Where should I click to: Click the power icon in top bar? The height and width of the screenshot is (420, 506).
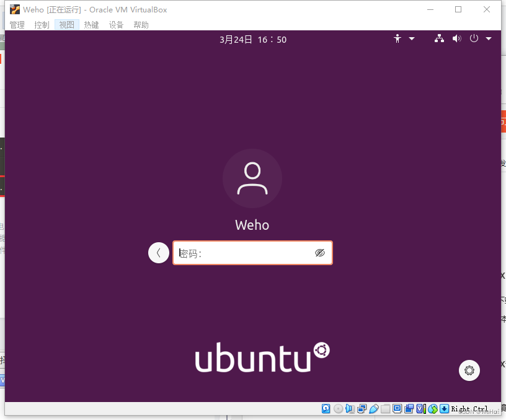click(x=474, y=38)
